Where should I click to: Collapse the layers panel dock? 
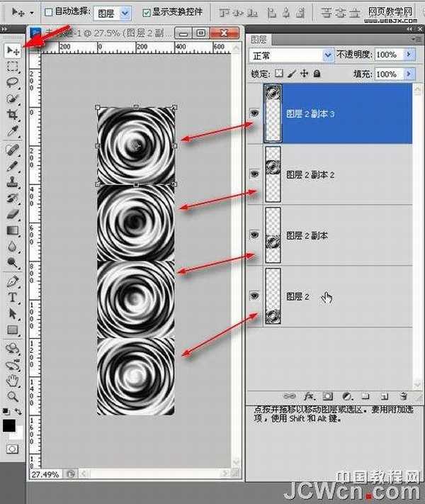pos(409,29)
